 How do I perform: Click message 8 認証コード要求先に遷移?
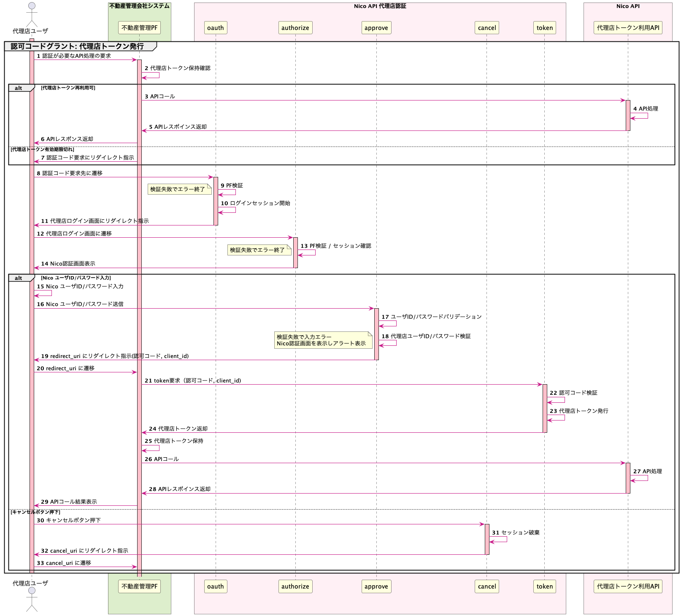click(x=70, y=173)
